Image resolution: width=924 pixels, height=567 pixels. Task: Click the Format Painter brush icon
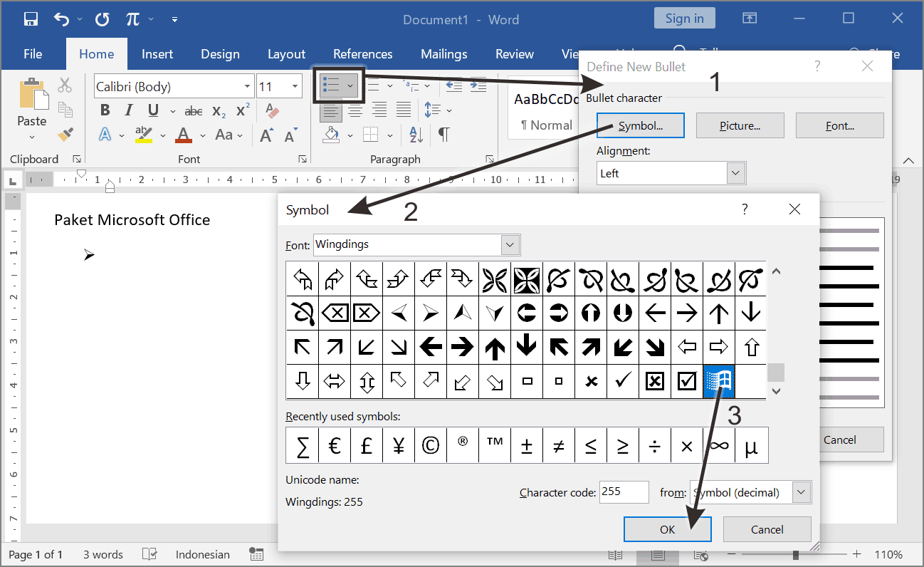(x=65, y=133)
